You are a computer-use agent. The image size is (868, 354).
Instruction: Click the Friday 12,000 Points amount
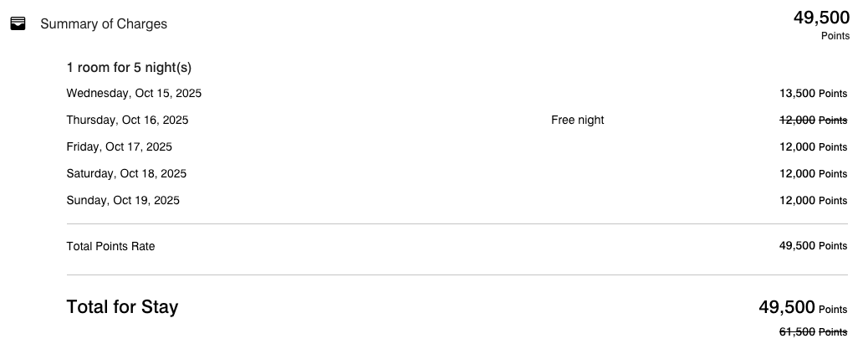click(813, 146)
